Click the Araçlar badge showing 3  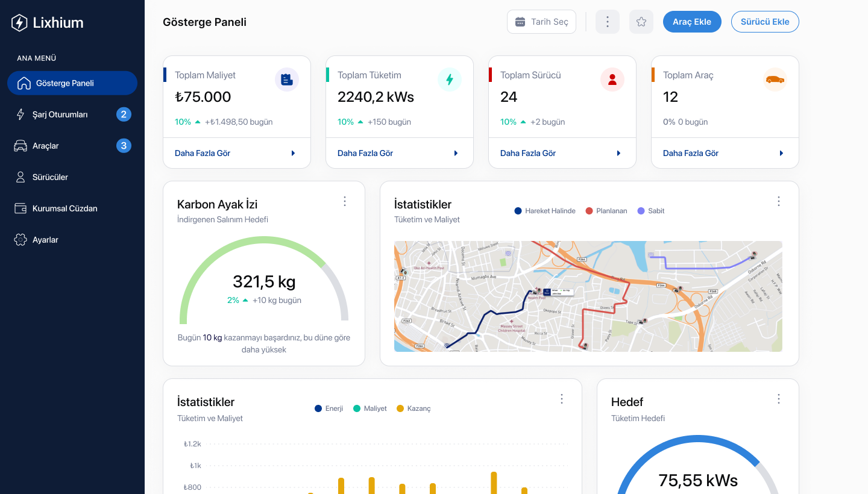tap(124, 146)
